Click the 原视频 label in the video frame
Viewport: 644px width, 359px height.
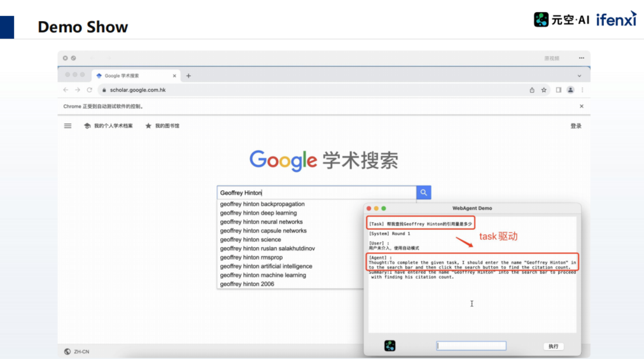coord(552,59)
